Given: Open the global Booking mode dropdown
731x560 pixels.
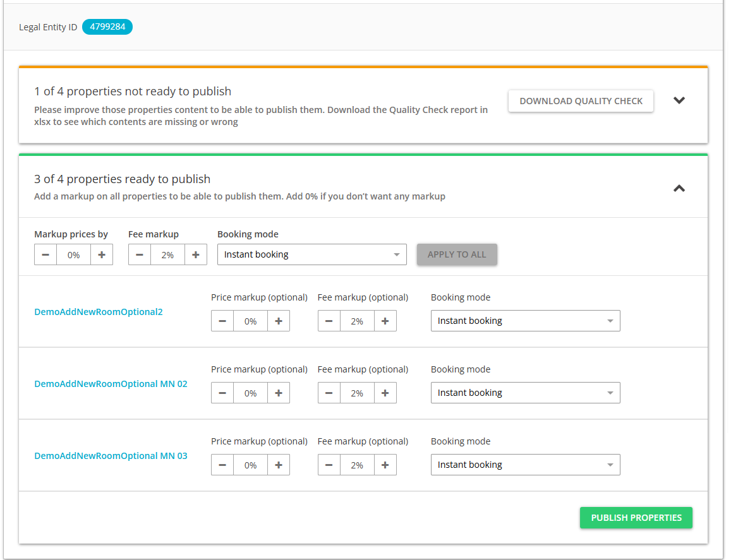Looking at the screenshot, I should pyautogui.click(x=312, y=254).
